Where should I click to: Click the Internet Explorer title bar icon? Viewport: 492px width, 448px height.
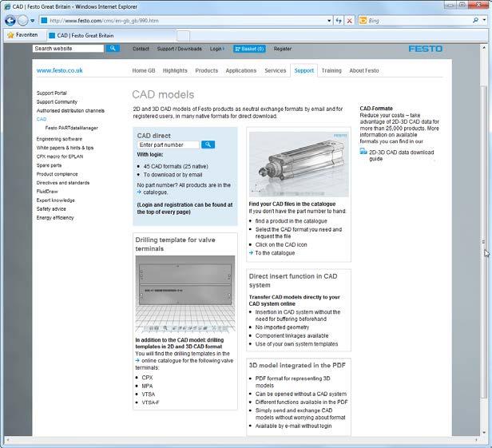tap(7, 6)
